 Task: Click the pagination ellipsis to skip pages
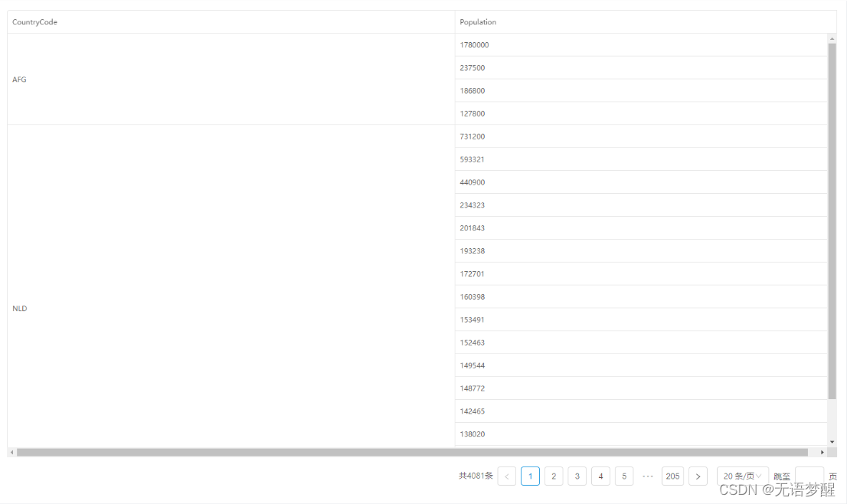click(x=648, y=476)
